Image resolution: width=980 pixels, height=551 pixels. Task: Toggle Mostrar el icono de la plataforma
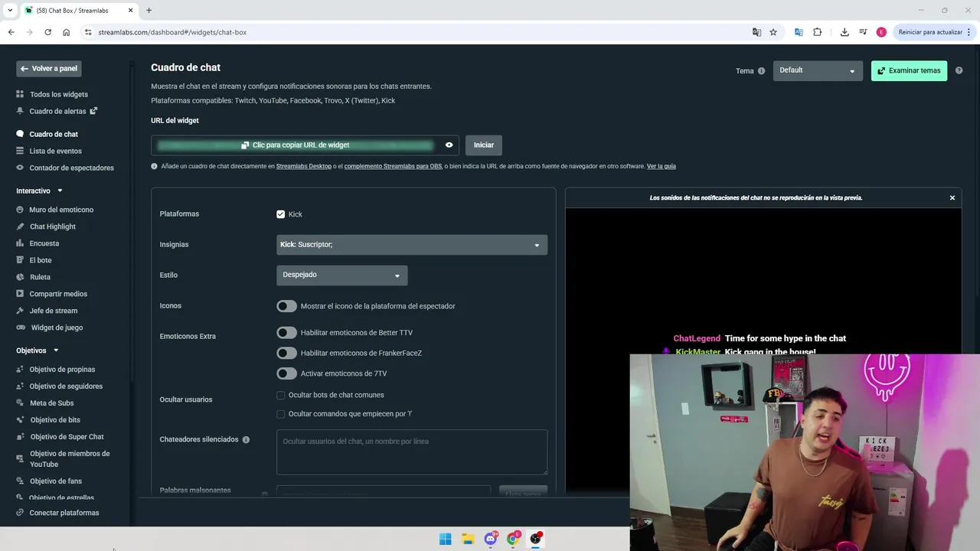(x=286, y=306)
